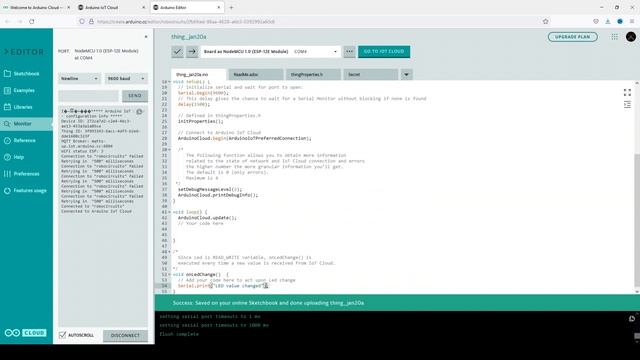Collapse the comment block at line 48
The width and height of the screenshot is (640, 360).
click(170, 252)
